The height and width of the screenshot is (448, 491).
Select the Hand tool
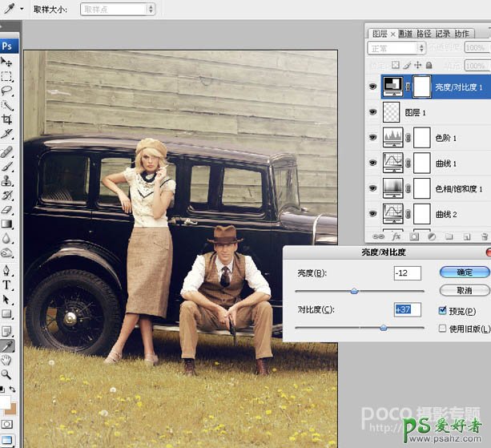[x=7, y=360]
